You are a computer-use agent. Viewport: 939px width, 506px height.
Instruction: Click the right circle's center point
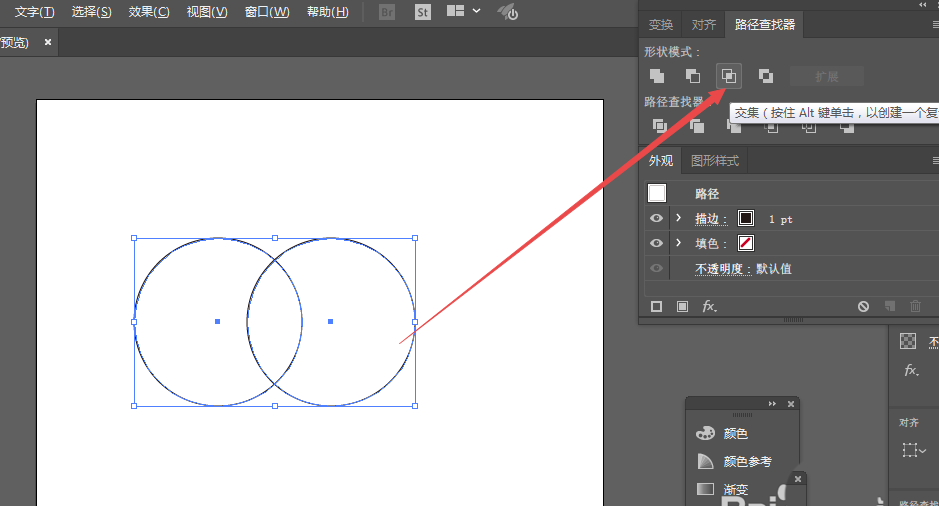(x=331, y=322)
